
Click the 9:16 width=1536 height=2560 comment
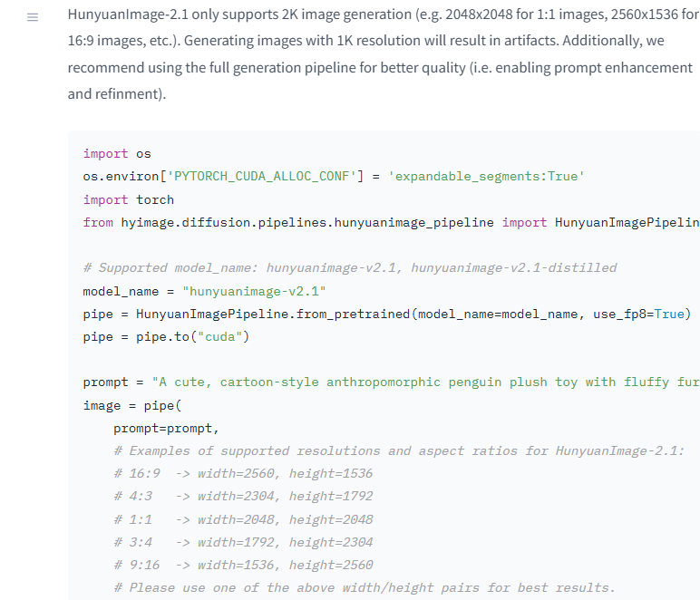(243, 566)
